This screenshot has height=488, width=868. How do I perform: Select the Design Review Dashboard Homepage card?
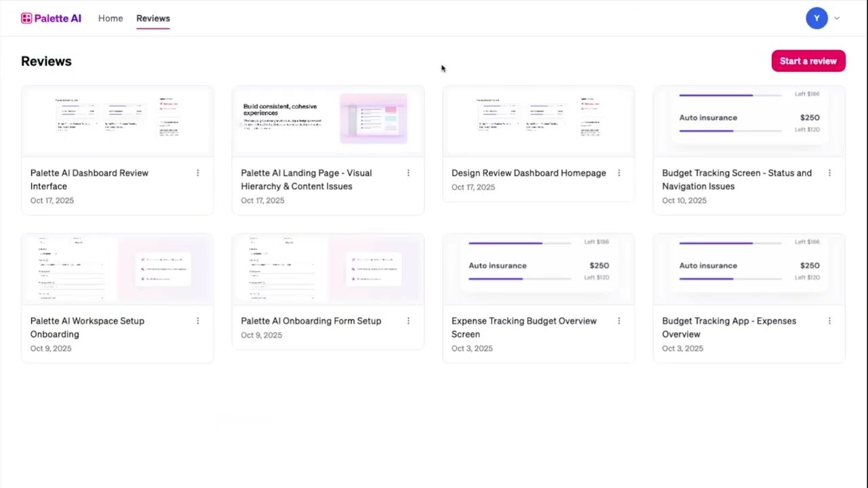[538, 121]
